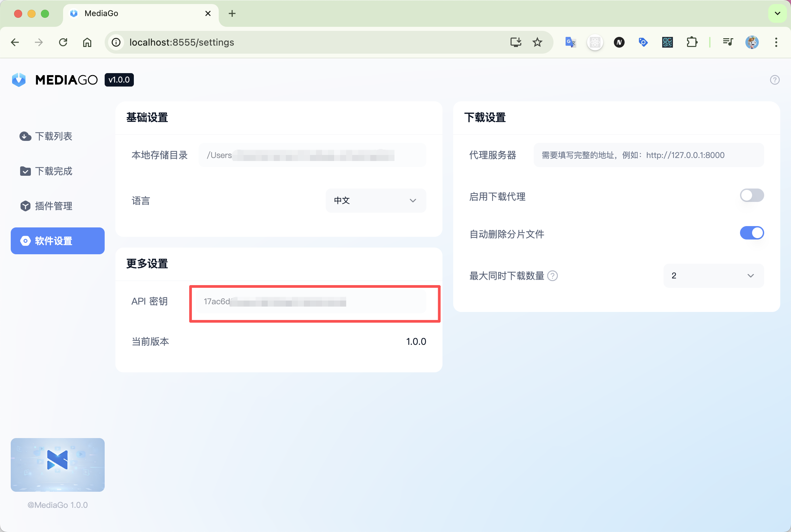Open the tab search chevron button

[778, 13]
